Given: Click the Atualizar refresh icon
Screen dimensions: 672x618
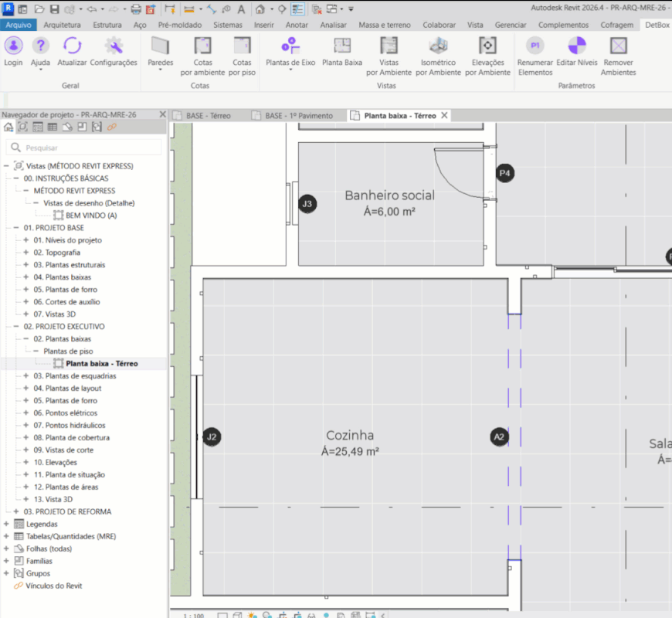Looking at the screenshot, I should coord(72,46).
